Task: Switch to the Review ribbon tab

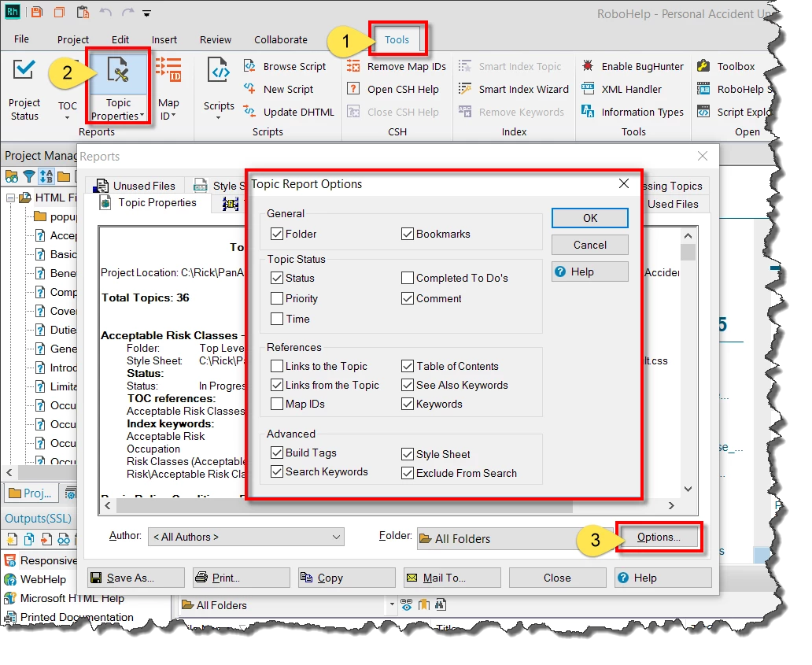Action: tap(216, 39)
